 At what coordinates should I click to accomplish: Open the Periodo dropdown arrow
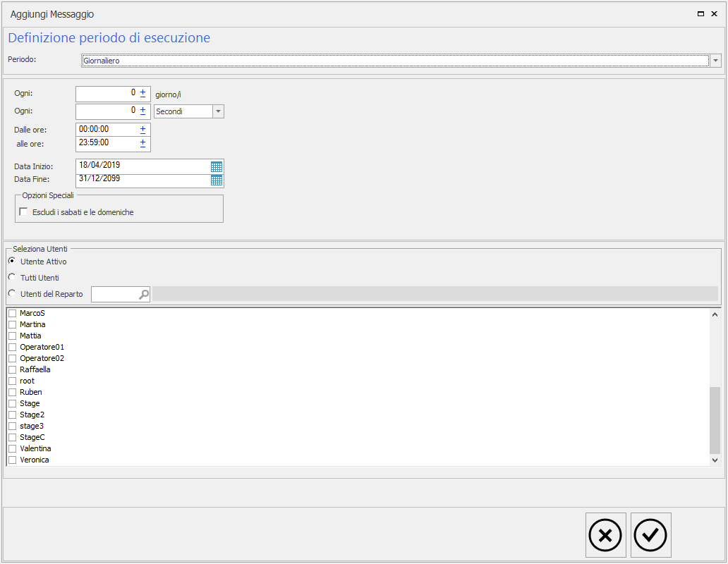[715, 61]
